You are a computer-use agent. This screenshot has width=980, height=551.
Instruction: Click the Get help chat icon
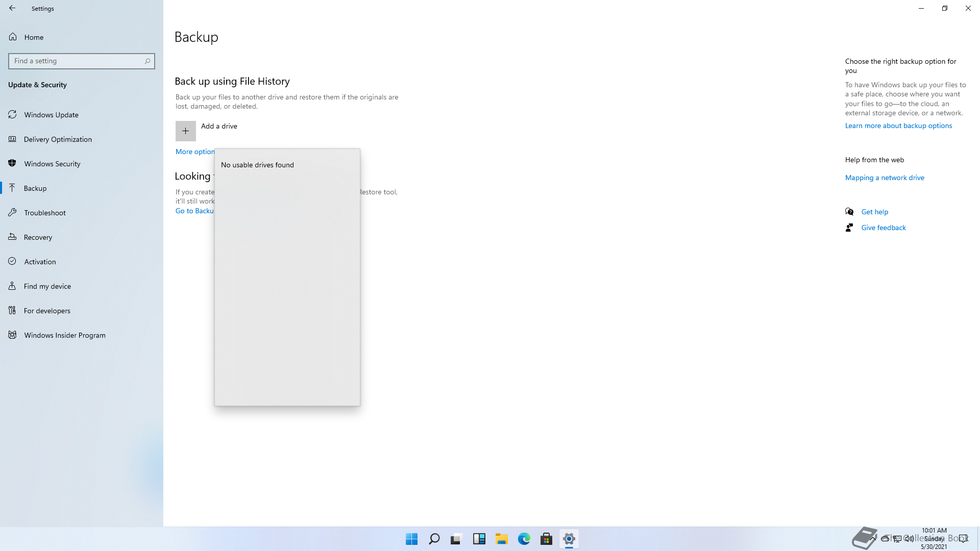pos(849,212)
